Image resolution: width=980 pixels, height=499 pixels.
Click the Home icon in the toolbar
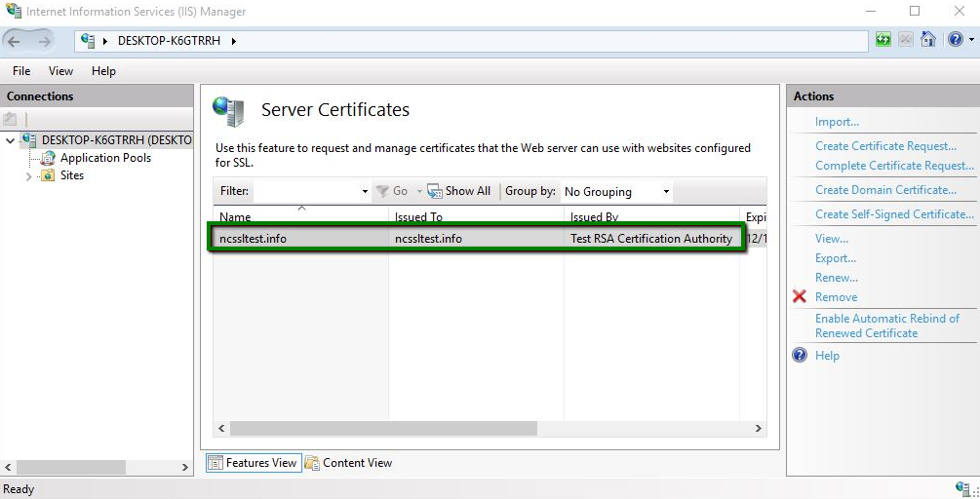point(928,40)
